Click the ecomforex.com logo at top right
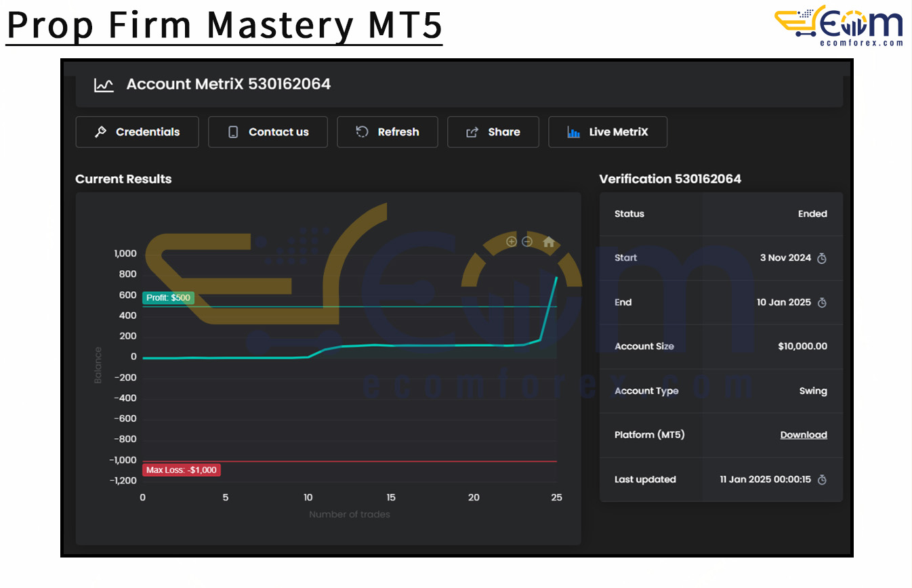Viewport: 912px width, 588px height. [839, 25]
